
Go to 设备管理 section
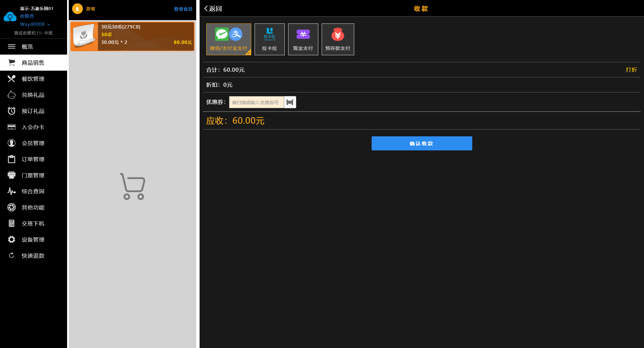click(x=34, y=239)
